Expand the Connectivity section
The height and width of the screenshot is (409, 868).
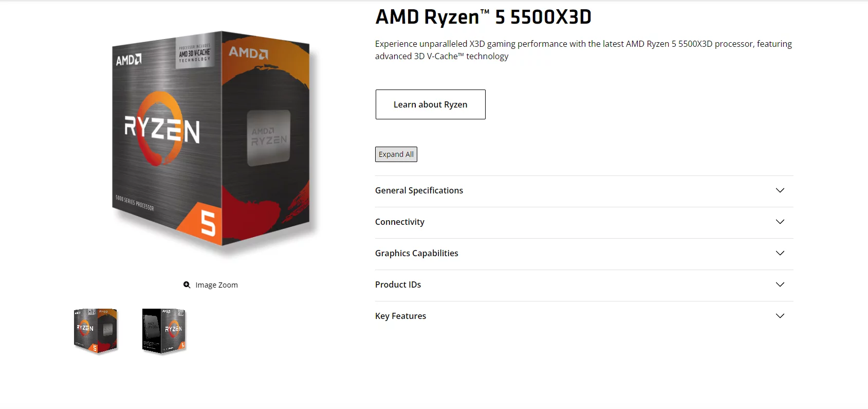point(584,222)
